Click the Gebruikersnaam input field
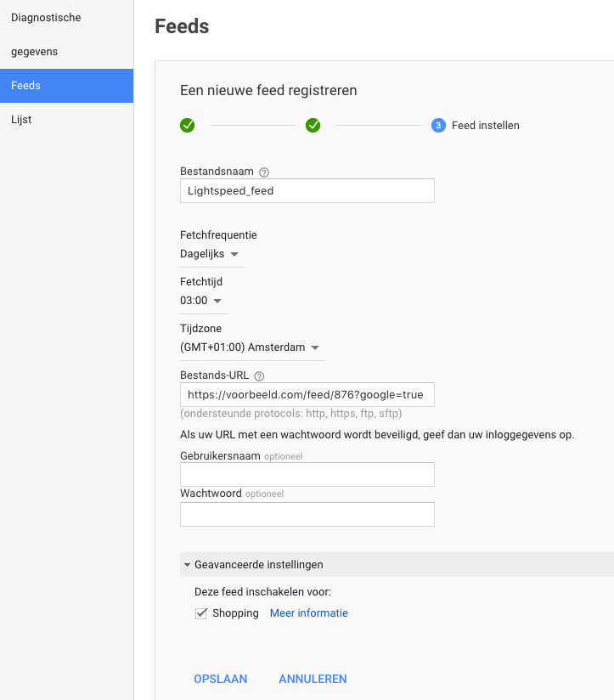The image size is (614, 700). click(307, 475)
